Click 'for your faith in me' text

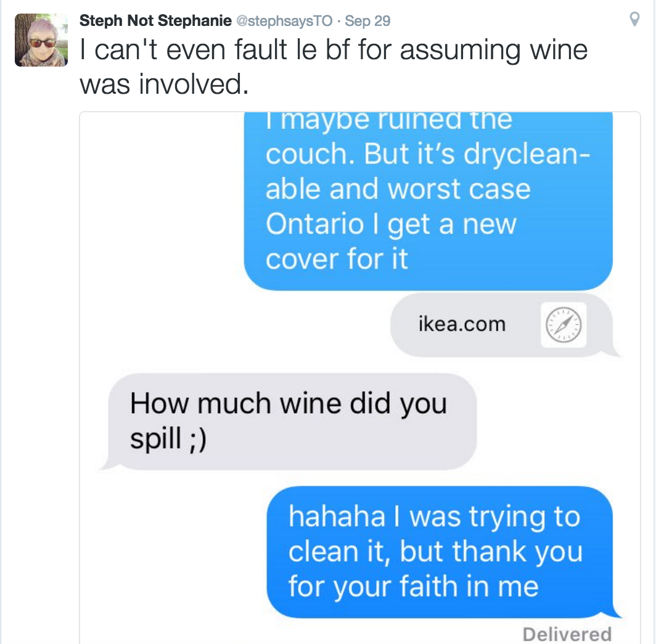413,585
